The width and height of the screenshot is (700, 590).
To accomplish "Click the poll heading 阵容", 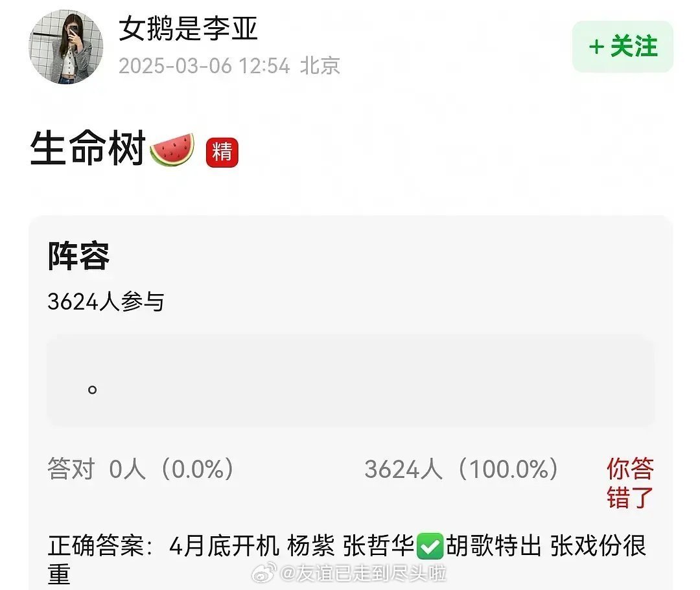I will (78, 256).
